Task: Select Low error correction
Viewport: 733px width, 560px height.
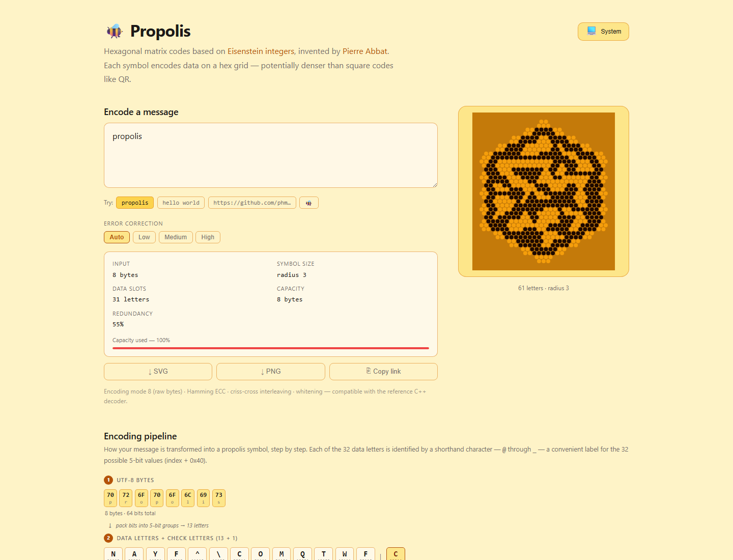Action: point(144,237)
